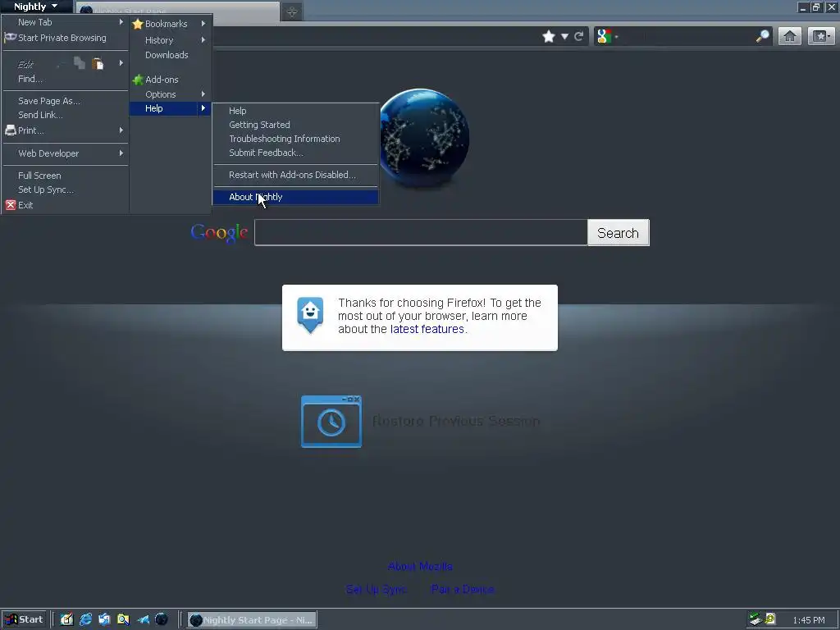Viewport: 840px width, 630px height.
Task: Choose Restart with Add-ons Disabled...
Action: click(x=295, y=175)
